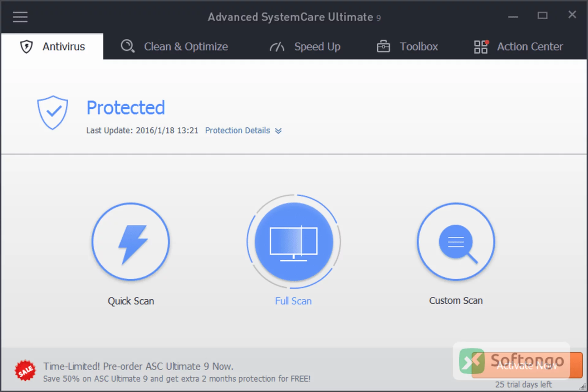Click the Protected status heading
Viewport: 588px width, 392px height.
[126, 108]
